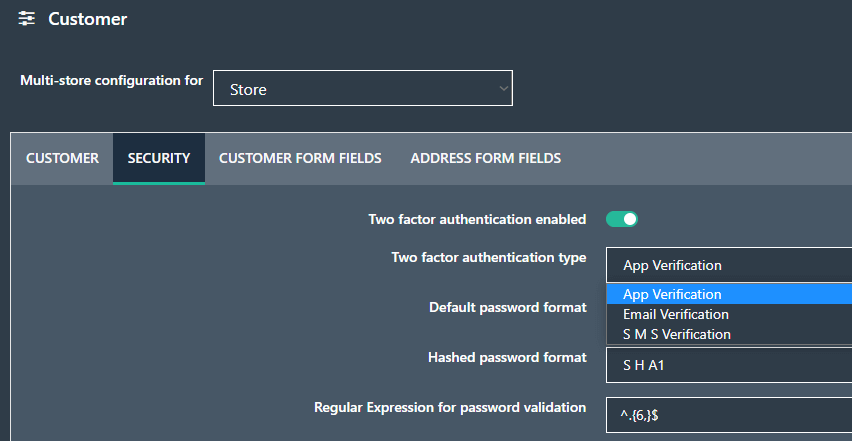Pick S M S Verification option

(x=729, y=334)
